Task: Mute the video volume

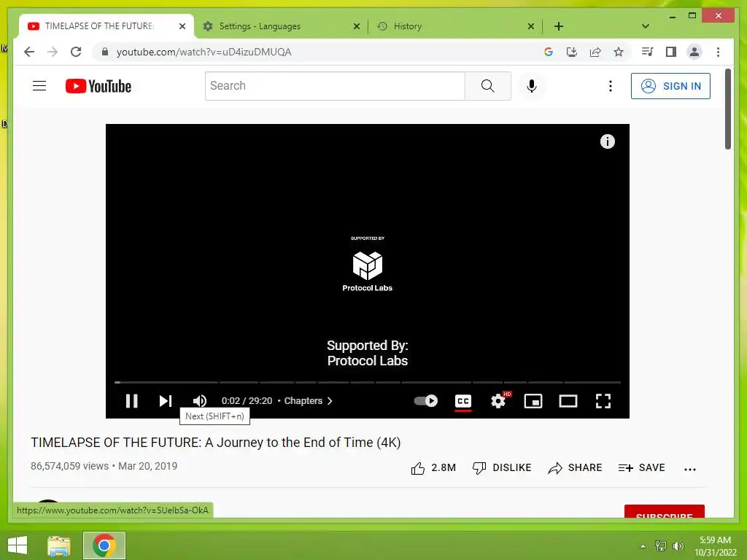Action: [200, 401]
